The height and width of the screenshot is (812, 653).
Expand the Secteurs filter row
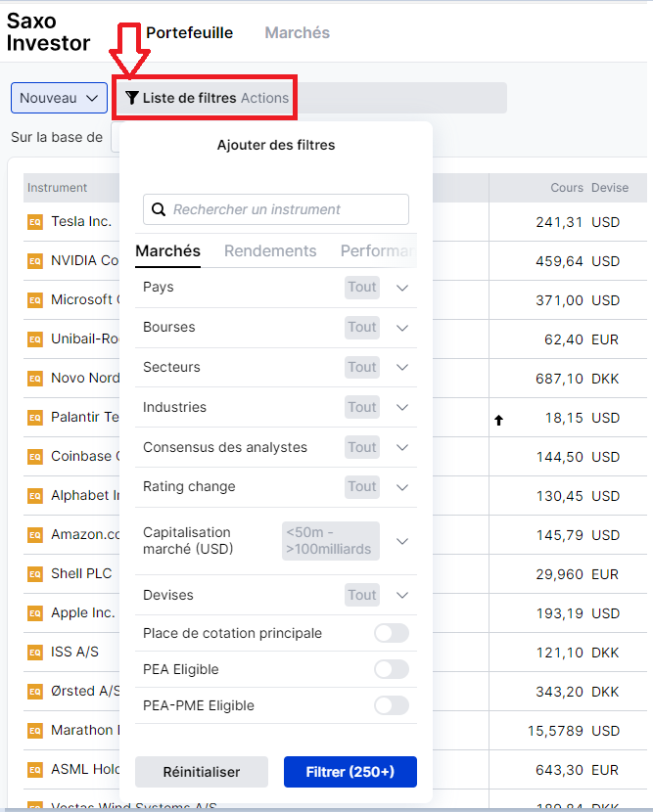pyautogui.click(x=401, y=368)
